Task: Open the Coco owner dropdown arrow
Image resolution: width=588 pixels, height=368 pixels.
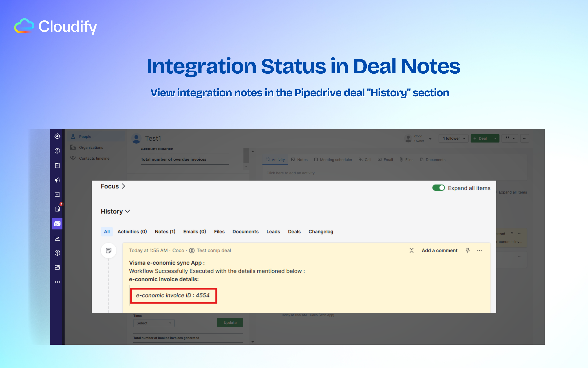Action: coord(430,139)
